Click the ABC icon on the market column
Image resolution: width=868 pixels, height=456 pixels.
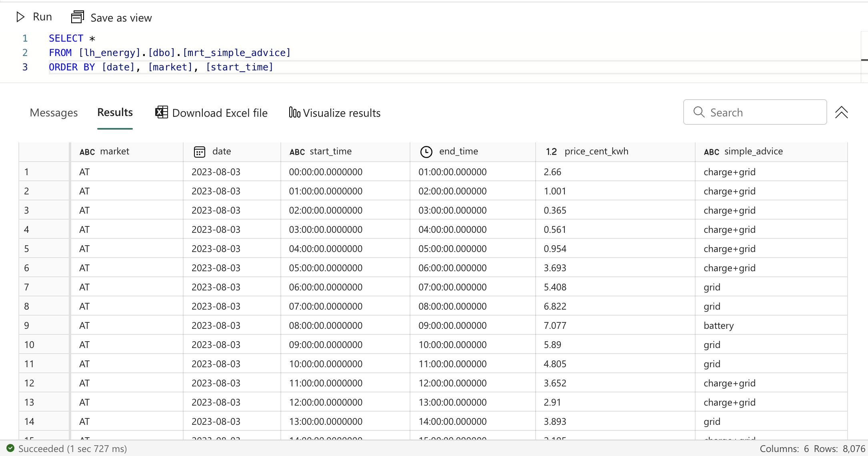(x=87, y=152)
